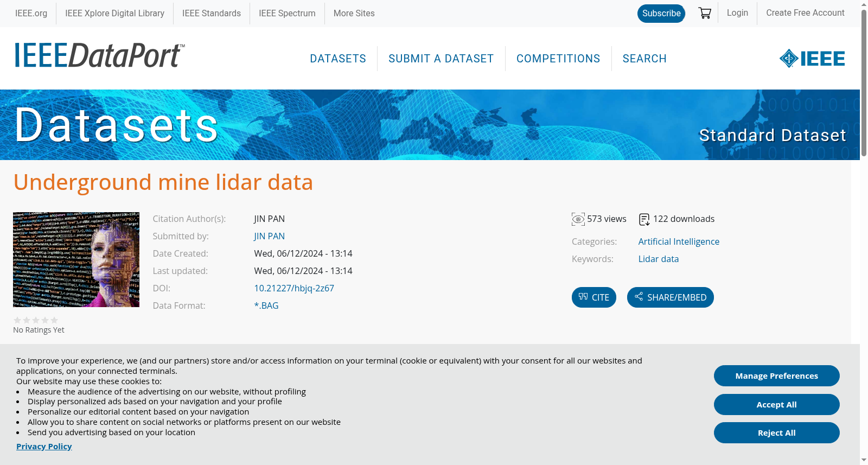Select Create Free Account
The height and width of the screenshot is (465, 868).
[805, 13]
